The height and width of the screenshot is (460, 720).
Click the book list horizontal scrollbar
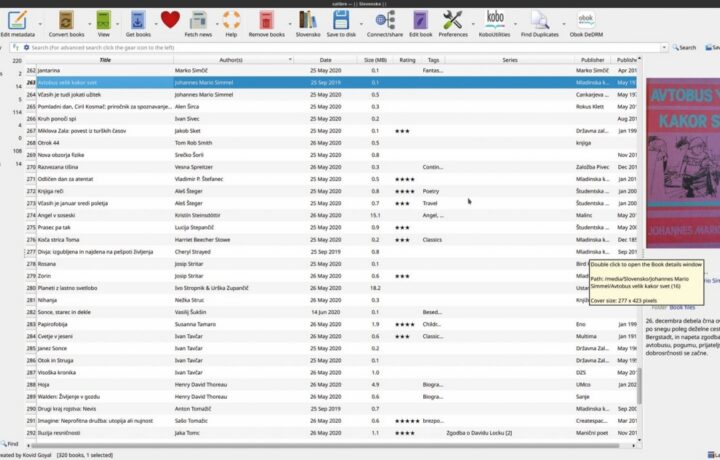point(324,445)
